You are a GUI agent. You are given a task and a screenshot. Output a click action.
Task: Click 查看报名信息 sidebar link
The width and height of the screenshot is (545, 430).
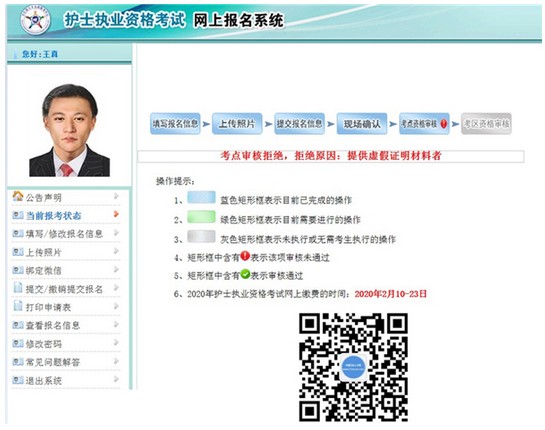point(53,325)
